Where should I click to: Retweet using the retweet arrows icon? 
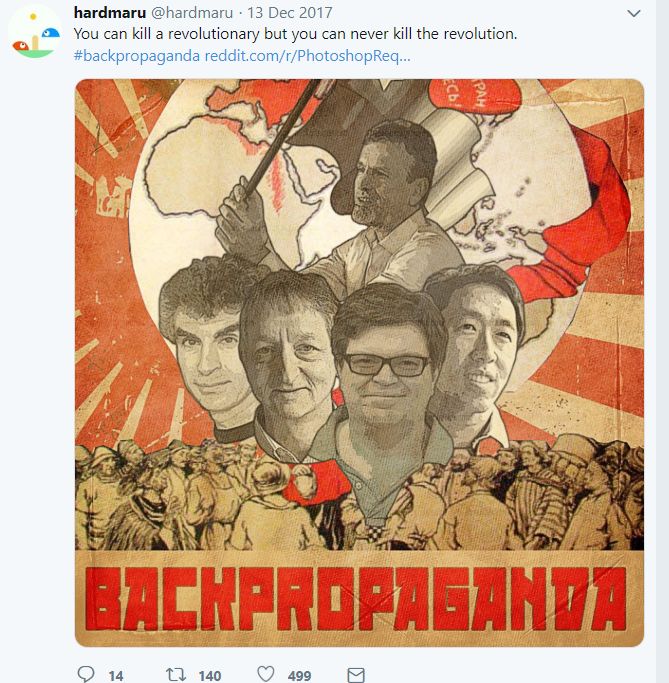pos(176,674)
